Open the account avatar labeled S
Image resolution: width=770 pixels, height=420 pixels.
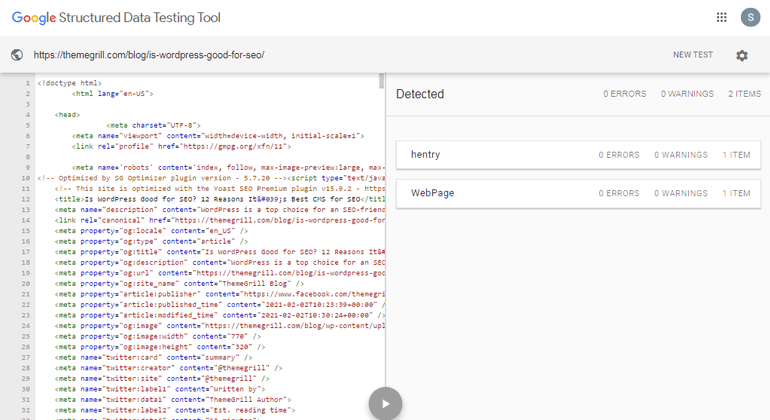[750, 17]
